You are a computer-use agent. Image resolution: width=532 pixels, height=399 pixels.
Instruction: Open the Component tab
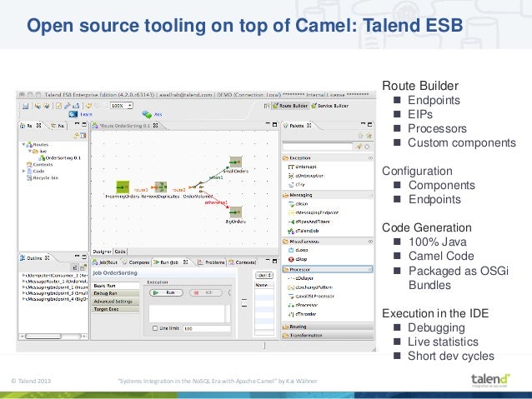[136, 262]
